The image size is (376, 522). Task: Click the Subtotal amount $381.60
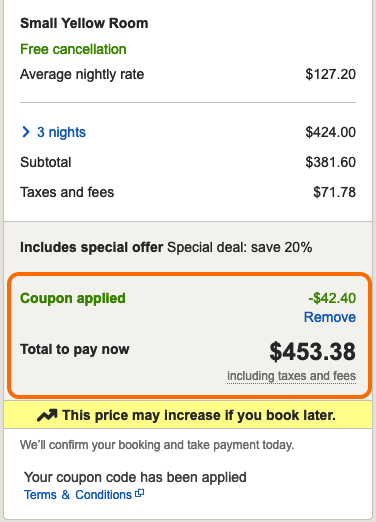(330, 162)
